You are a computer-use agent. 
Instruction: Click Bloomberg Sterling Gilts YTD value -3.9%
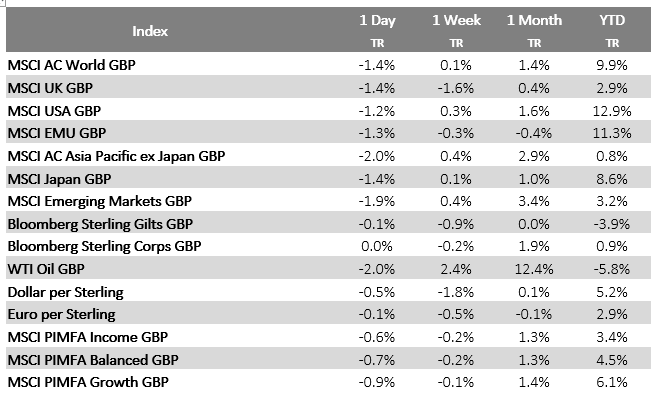coord(613,224)
